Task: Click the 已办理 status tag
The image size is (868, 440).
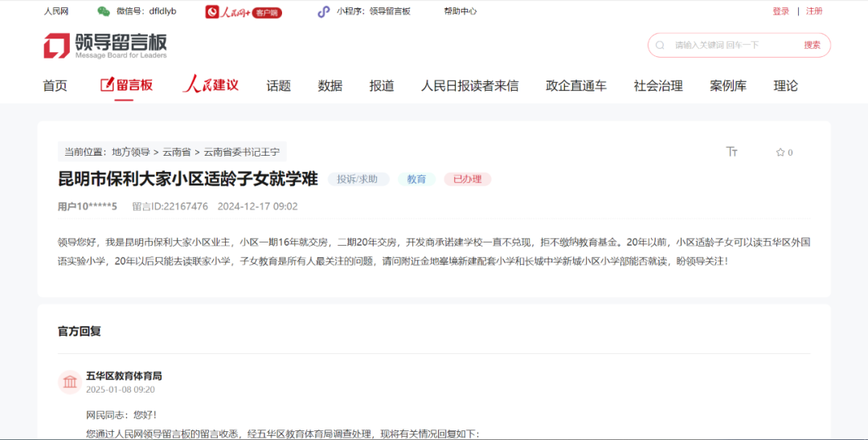Action: coord(467,179)
